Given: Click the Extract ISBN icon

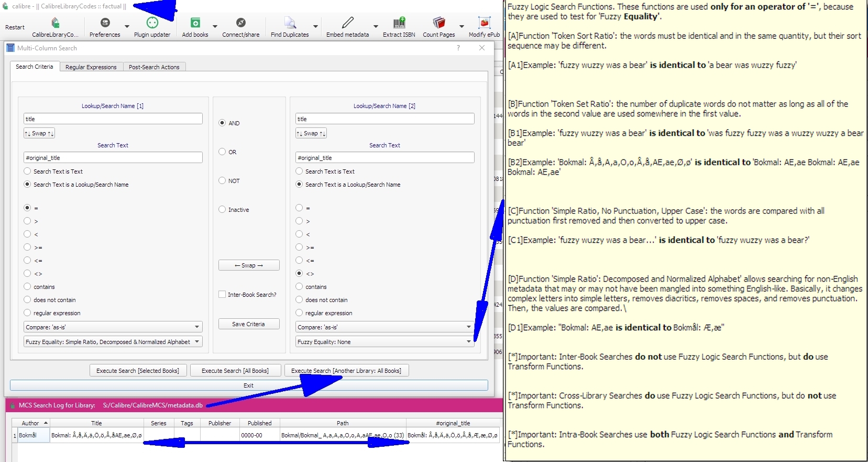Looking at the screenshot, I should (399, 23).
